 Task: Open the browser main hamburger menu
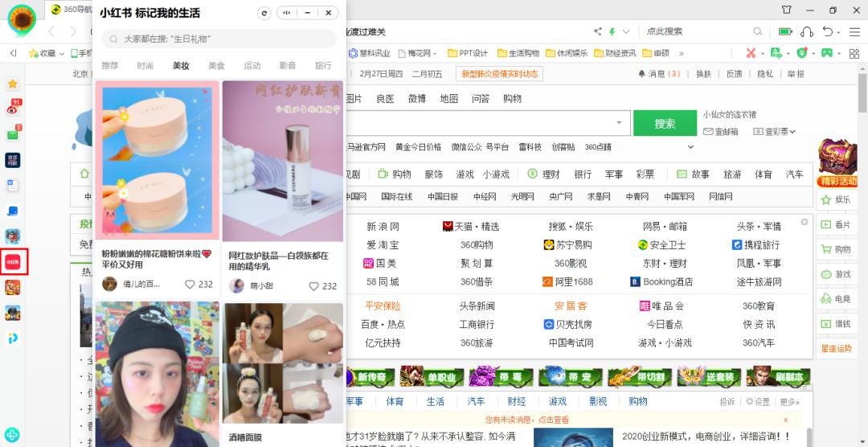pyautogui.click(x=854, y=31)
